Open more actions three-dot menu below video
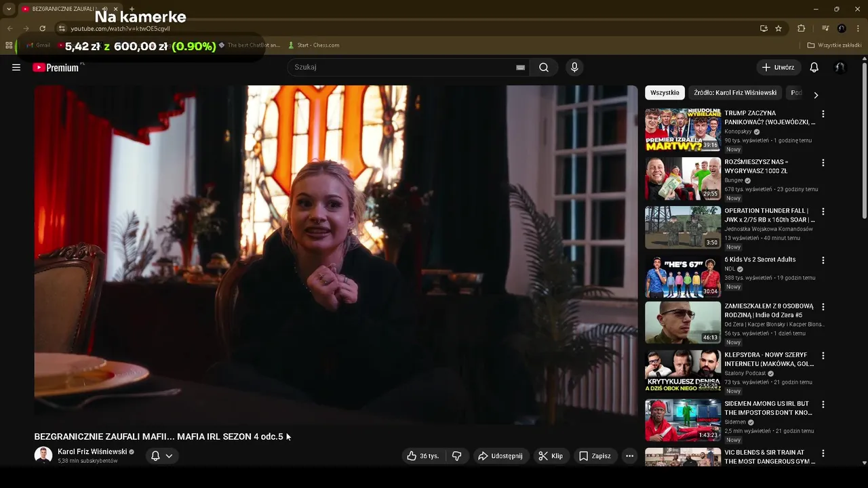 pyautogui.click(x=629, y=456)
